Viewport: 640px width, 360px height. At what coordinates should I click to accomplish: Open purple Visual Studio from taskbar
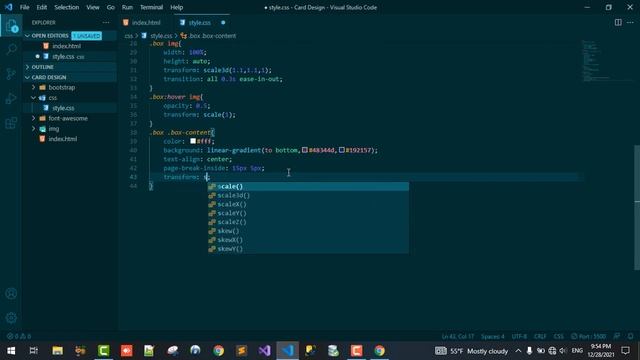click(x=264, y=351)
